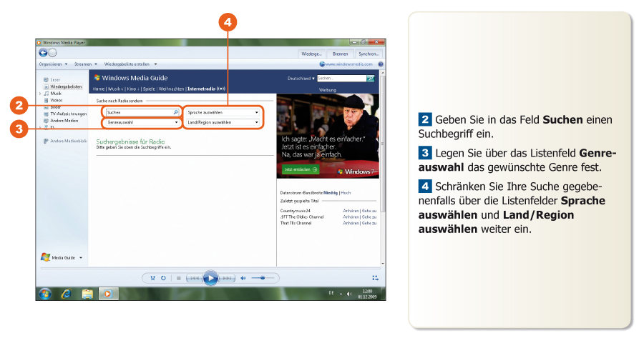Viewport: 644px width, 343px height.
Task: Click Anhören link for Countrymusic24
Action: click(351, 212)
